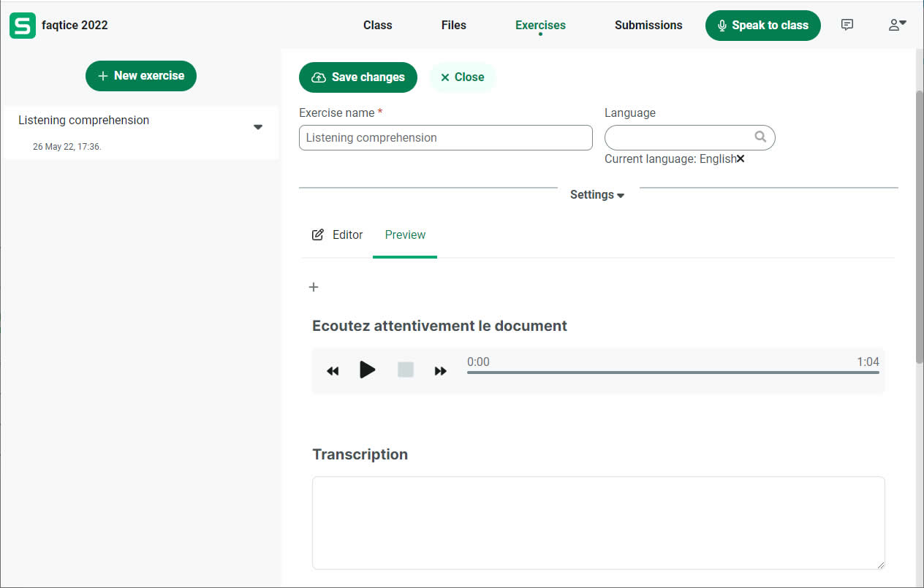
Task: Click the audio progress bar
Action: click(673, 373)
